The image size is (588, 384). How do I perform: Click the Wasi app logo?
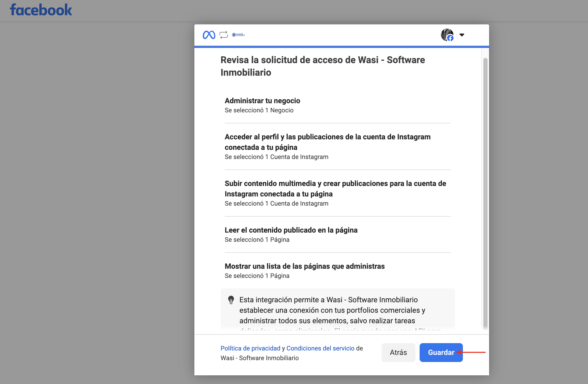tap(238, 35)
